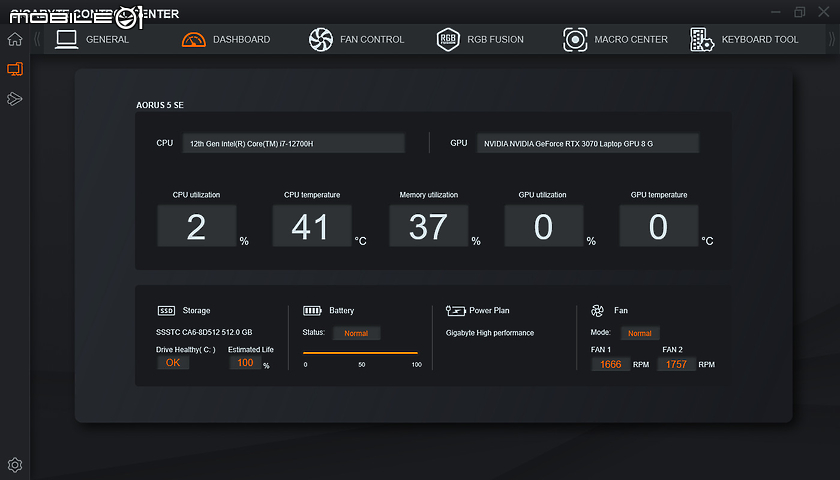This screenshot has height=480, width=840.
Task: Click the Estimated Life 100 value
Action: coord(245,363)
